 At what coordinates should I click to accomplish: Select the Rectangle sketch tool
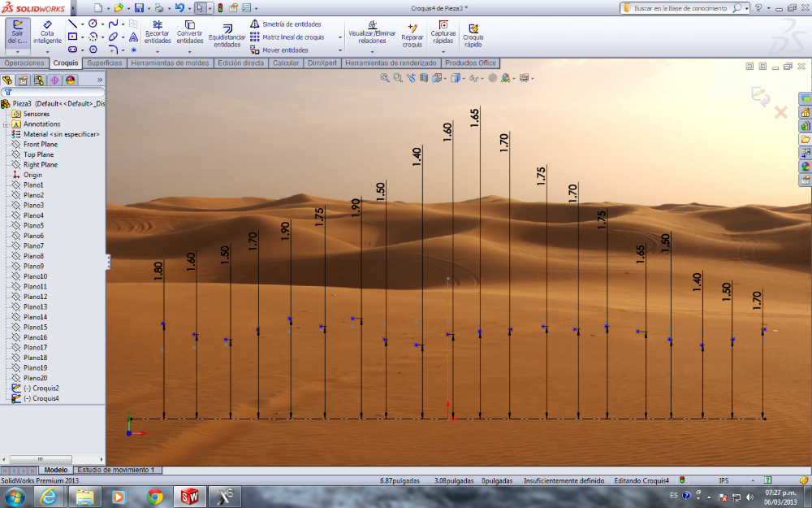[x=72, y=37]
